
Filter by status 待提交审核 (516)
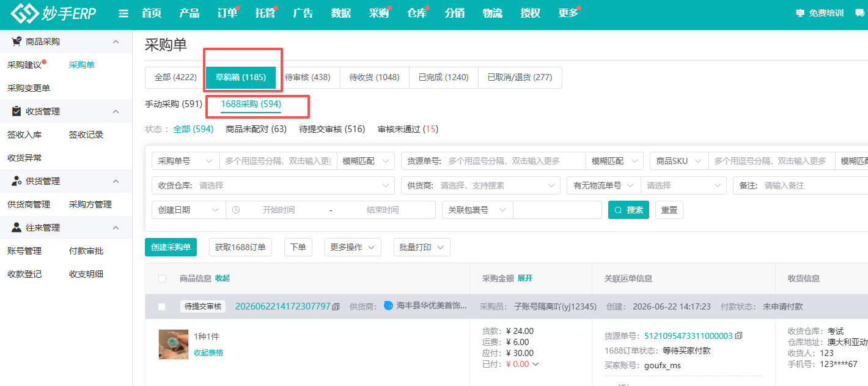[332, 129]
